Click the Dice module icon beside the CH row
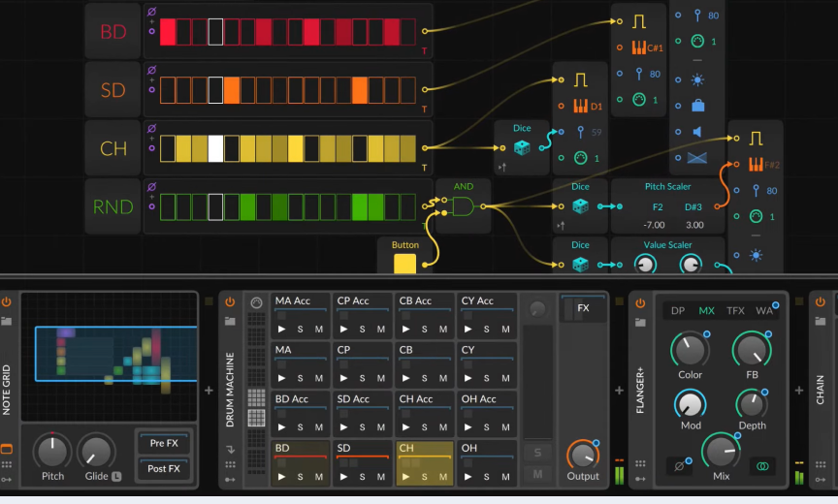Viewport: 838px width, 504px height. click(x=521, y=147)
